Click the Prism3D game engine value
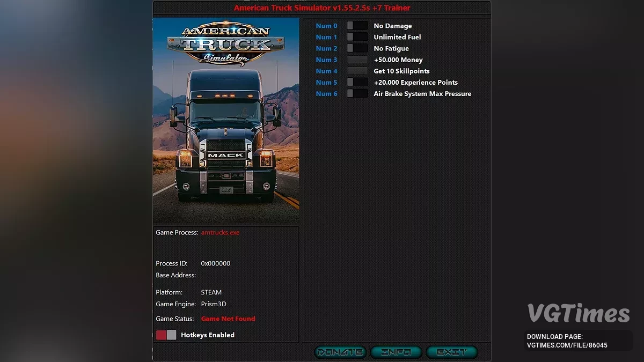 (x=214, y=304)
